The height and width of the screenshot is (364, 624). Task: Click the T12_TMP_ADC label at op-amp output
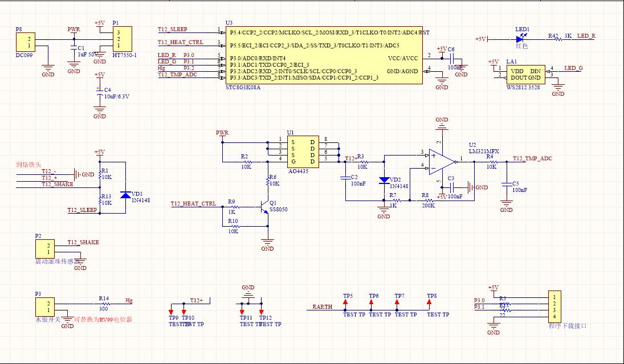coord(532,158)
